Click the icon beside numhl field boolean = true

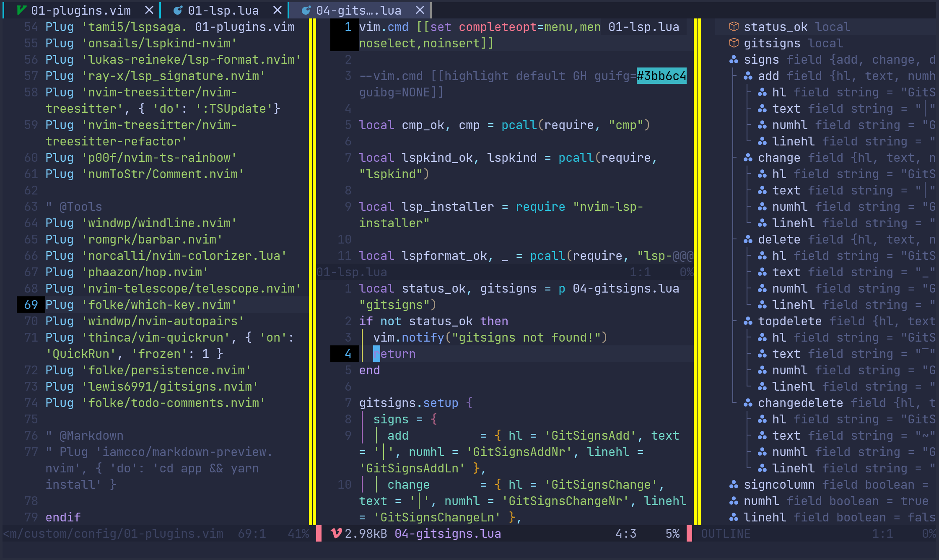[734, 501]
